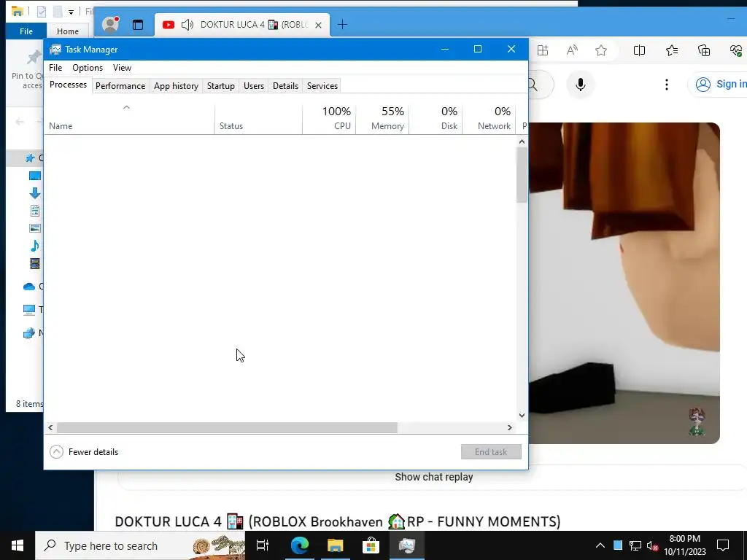Open the File tab in File Explorer
The width and height of the screenshot is (747, 560).
(x=26, y=31)
